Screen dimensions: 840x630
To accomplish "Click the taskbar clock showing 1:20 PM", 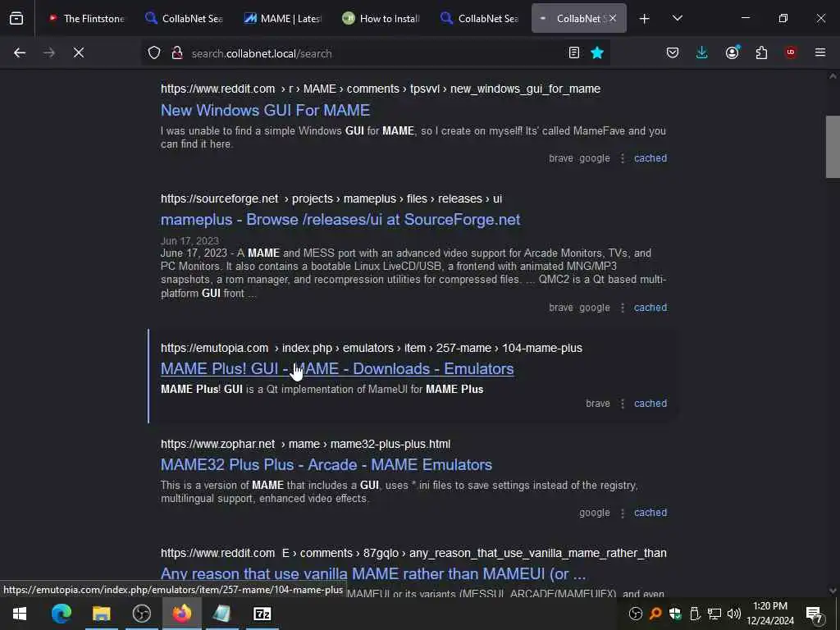I will pyautogui.click(x=770, y=614).
